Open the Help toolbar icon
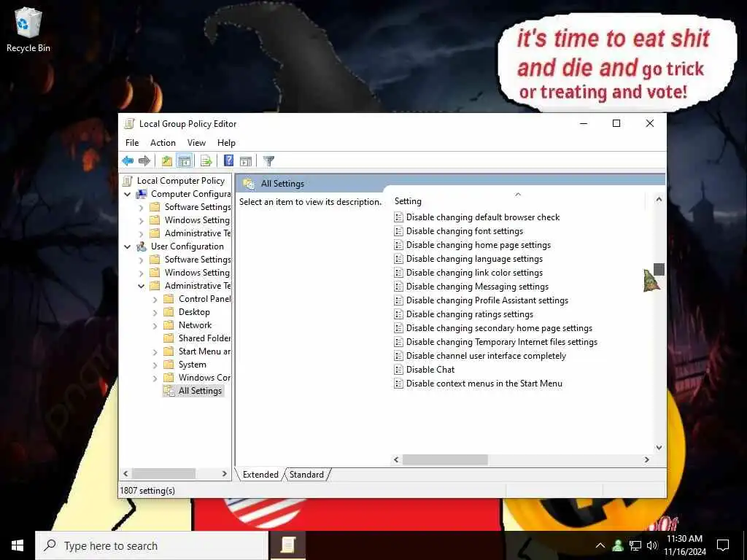 pyautogui.click(x=228, y=161)
